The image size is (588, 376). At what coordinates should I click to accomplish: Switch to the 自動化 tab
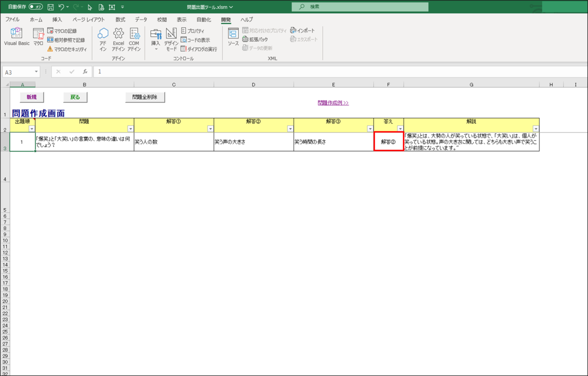click(x=204, y=20)
